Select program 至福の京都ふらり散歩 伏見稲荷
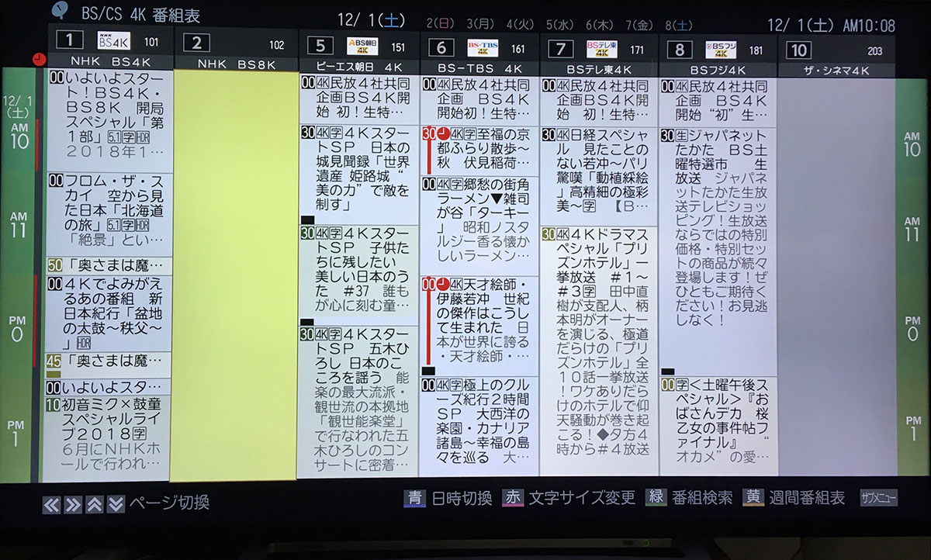This screenshot has width=931, height=560. 479,150
